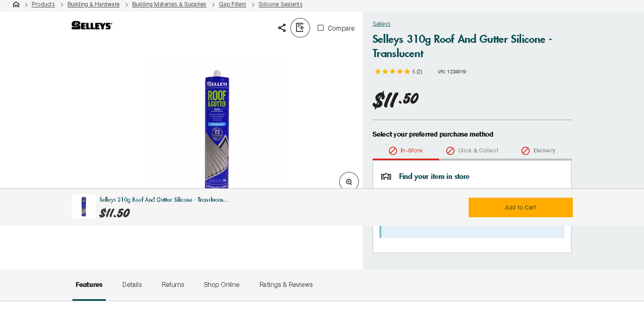Click the small product thumbnail in sticky bar
This screenshot has width=644, height=309.
(x=84, y=206)
